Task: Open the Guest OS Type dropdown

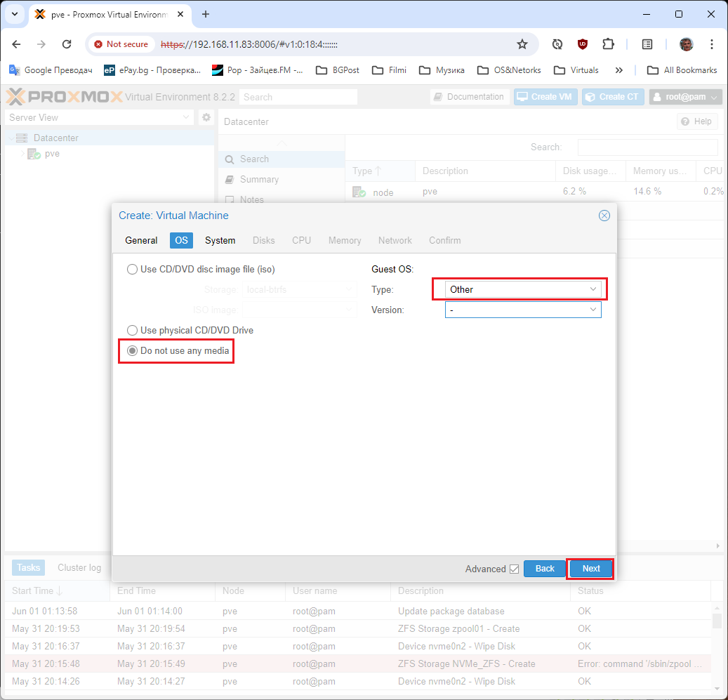Action: click(523, 289)
